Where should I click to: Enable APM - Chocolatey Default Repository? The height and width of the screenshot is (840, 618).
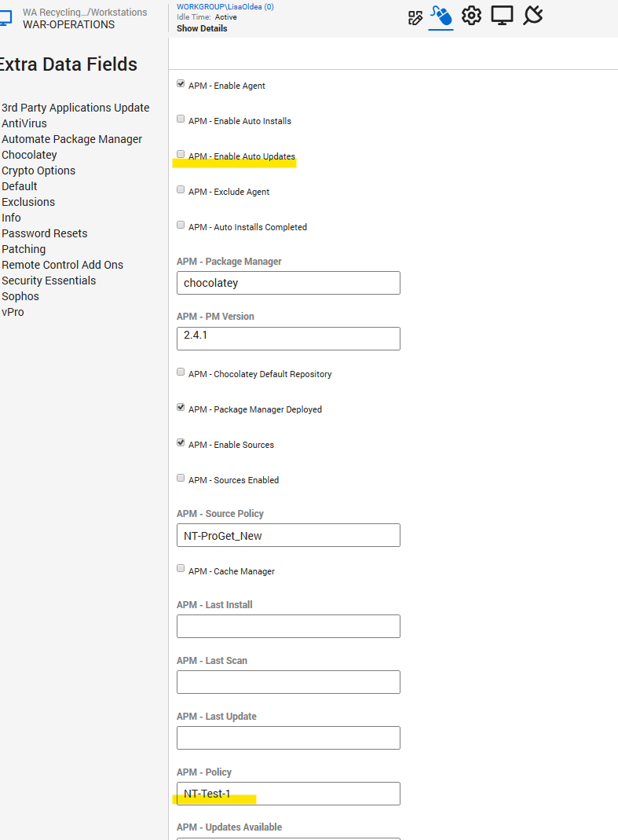pyautogui.click(x=181, y=372)
